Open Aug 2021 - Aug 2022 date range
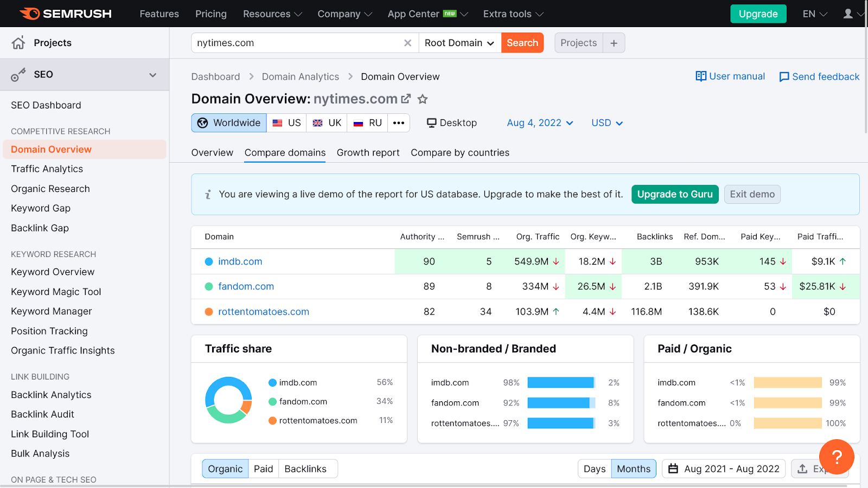The width and height of the screenshot is (868, 488). (724, 468)
